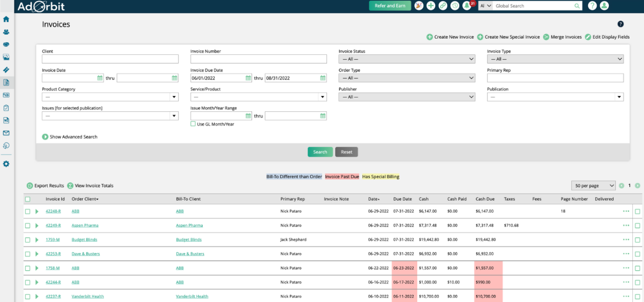Sort by Order Client column header
The width and height of the screenshot is (644, 302).
click(x=85, y=199)
